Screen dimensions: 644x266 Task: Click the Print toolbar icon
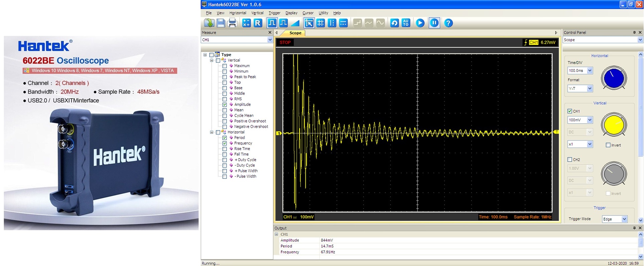pos(232,23)
